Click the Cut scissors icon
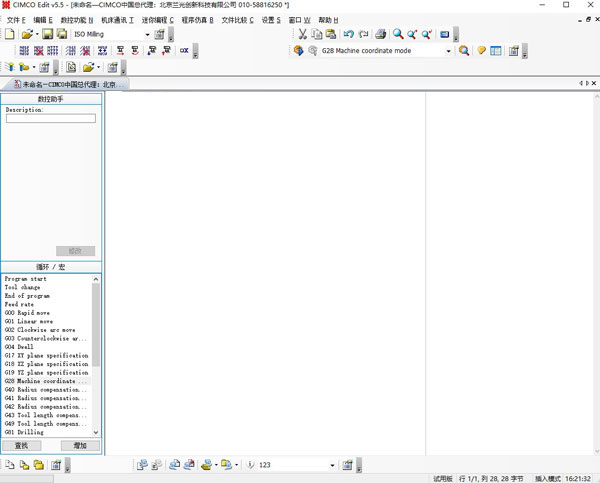The width and height of the screenshot is (600, 483). pos(302,34)
